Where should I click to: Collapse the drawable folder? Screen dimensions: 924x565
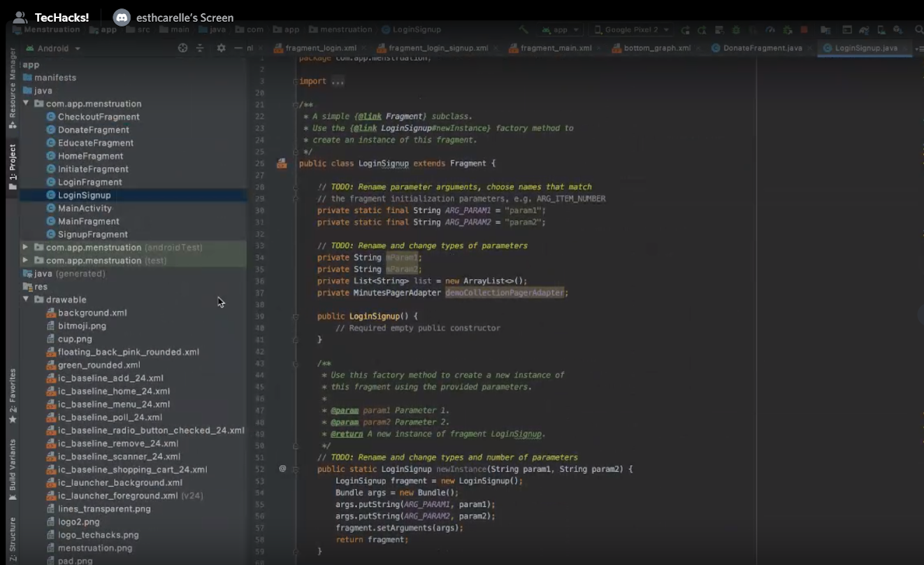[26, 299]
